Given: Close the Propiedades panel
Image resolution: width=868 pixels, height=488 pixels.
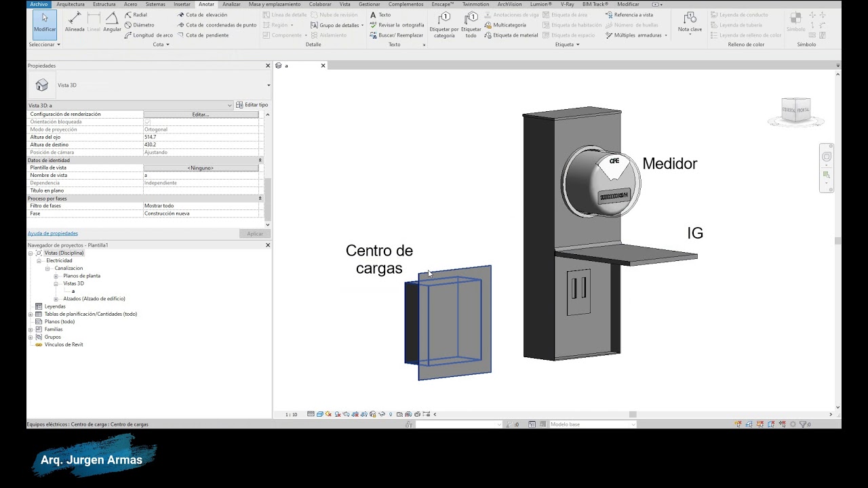Looking at the screenshot, I should (x=268, y=66).
